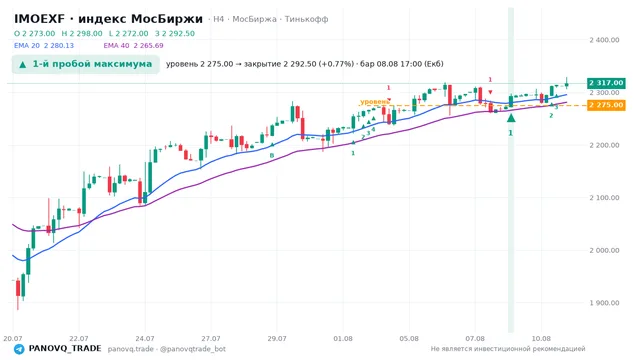The height and width of the screenshot is (360, 640).
Task: Click the 24.07 date on the time axis
Action: click(x=145, y=338)
